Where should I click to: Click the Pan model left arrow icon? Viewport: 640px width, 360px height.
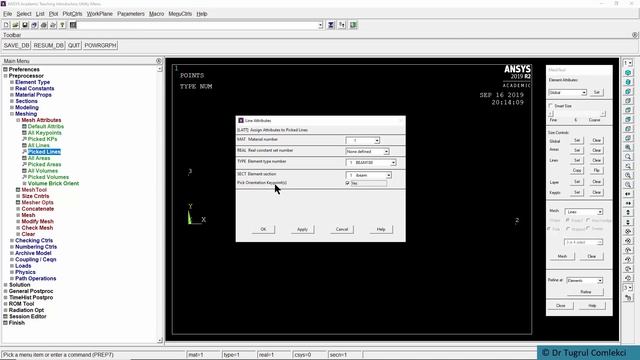(628, 194)
